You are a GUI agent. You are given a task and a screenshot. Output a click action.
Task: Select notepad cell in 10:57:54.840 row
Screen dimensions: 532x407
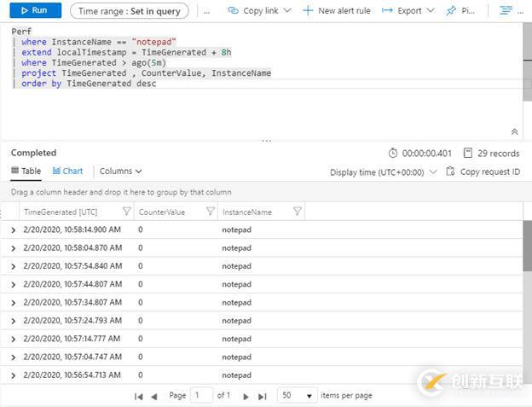coord(236,266)
